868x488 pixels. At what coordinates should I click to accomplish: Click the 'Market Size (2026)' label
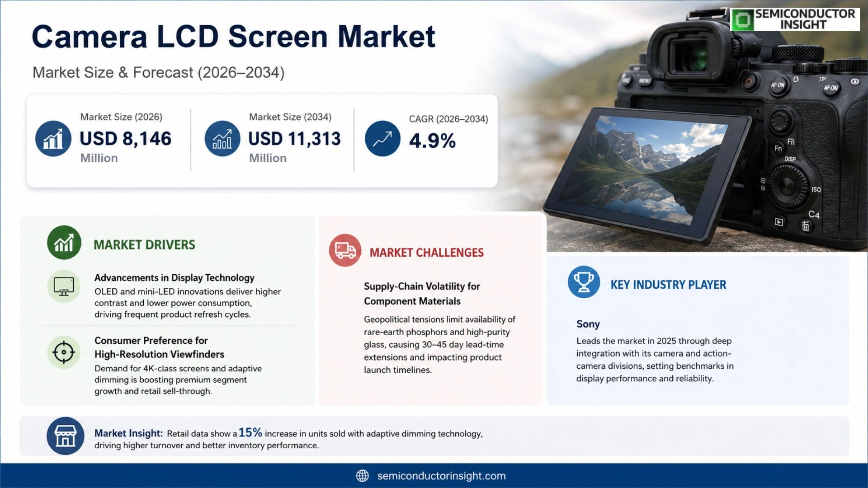point(121,117)
